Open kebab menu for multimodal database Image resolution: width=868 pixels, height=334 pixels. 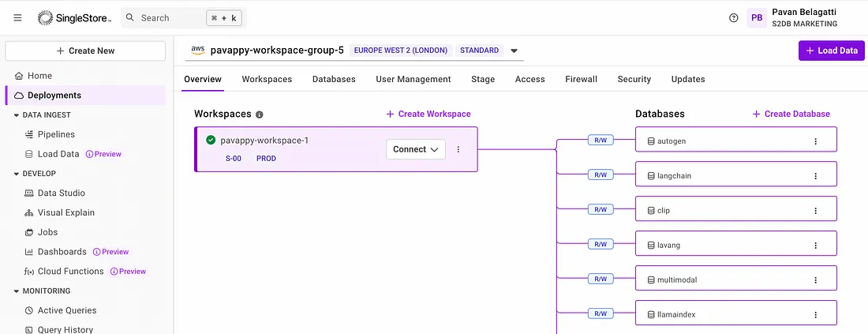[x=815, y=280]
